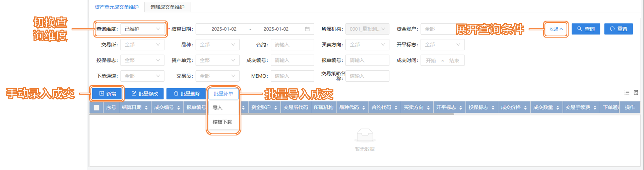The height and width of the screenshot is (170, 644).
Task: Sort by 成交数量 column
Action: point(558,108)
